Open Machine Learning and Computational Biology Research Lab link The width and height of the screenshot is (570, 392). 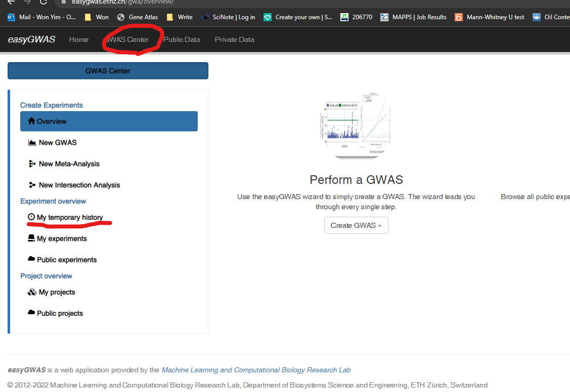[x=256, y=370]
